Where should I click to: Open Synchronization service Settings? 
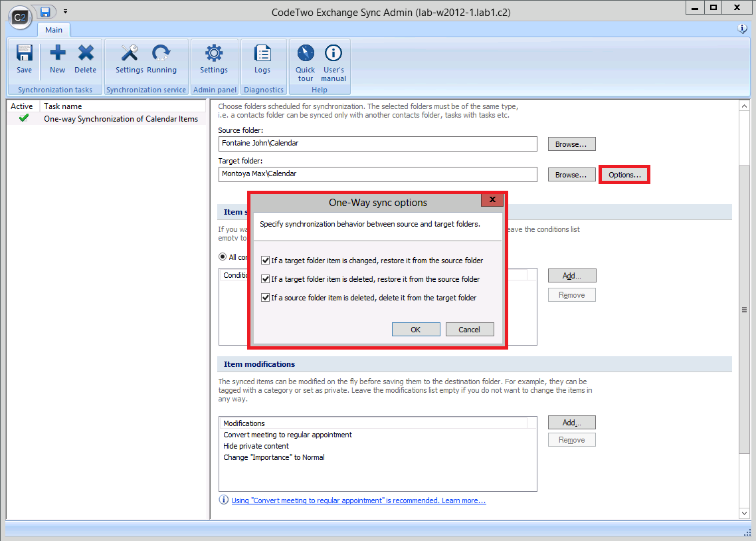tap(130, 59)
